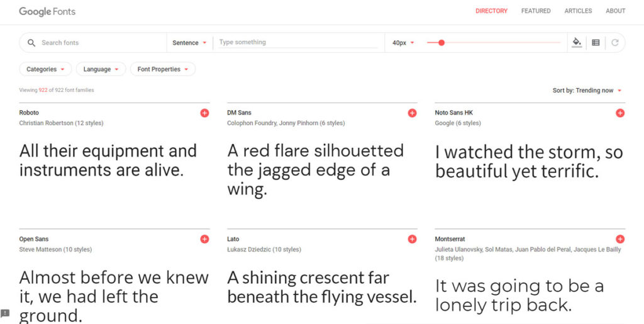Go to the Featured tab

click(536, 11)
